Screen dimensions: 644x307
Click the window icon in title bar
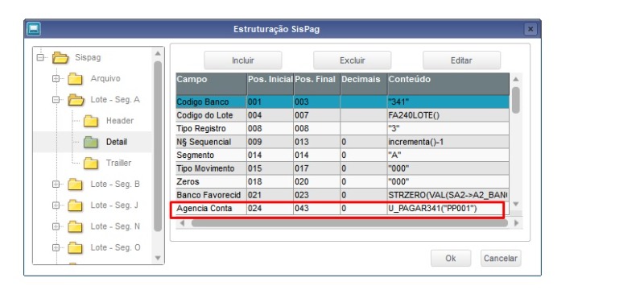coord(33,29)
